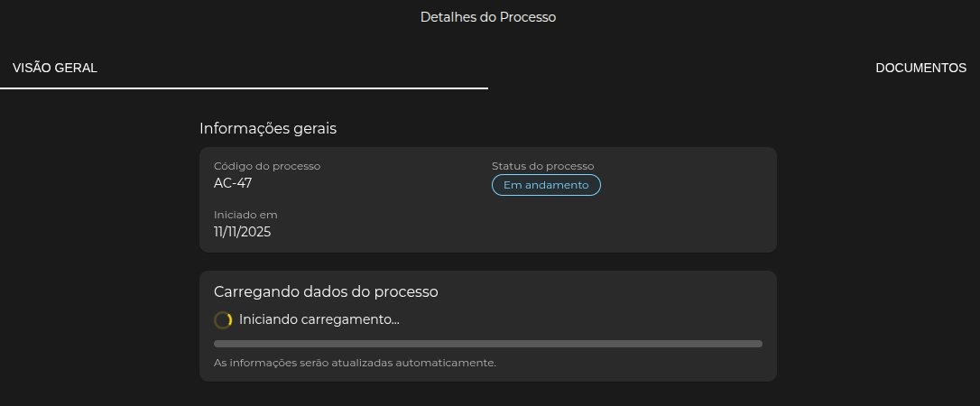The width and height of the screenshot is (980, 406).
Task: Click the Status do processo label
Action: 542,166
